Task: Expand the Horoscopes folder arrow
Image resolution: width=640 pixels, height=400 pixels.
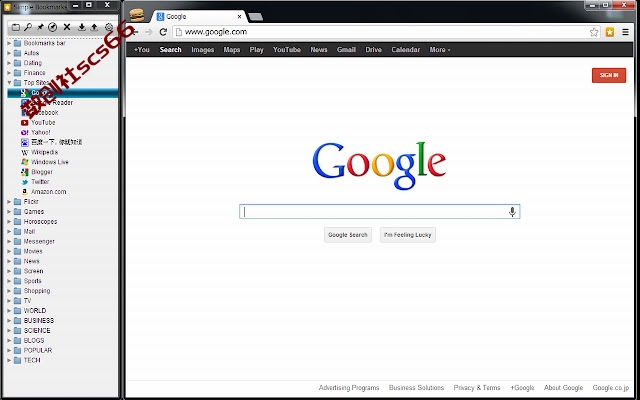Action: 9,221
